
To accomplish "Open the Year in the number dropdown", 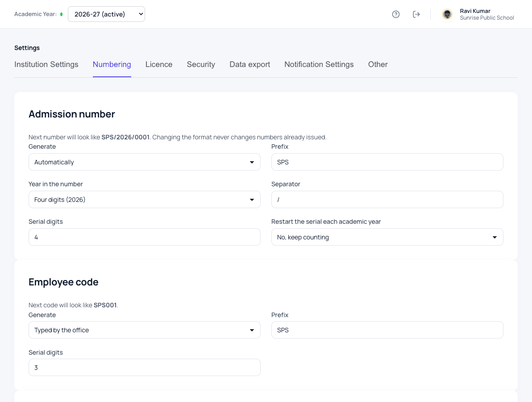I will (145, 199).
